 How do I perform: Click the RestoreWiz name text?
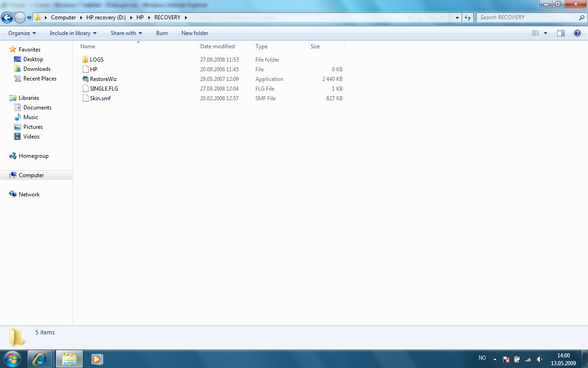(103, 79)
